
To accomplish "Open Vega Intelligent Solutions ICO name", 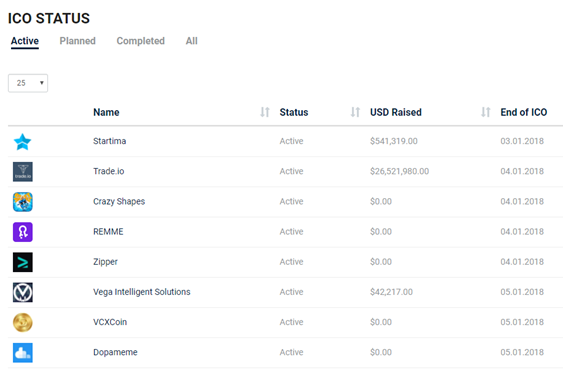I will pos(142,292).
